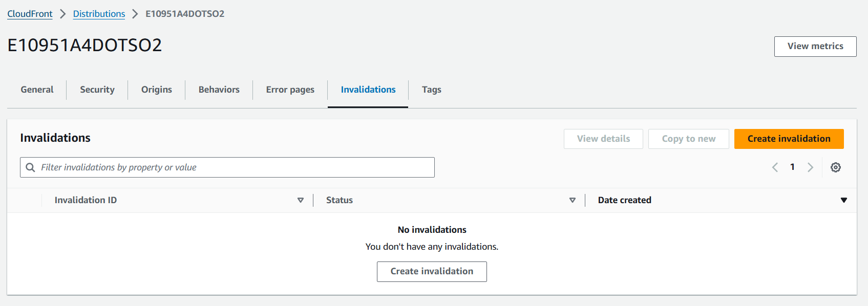
Task: Select the Invalidations tab
Action: point(368,90)
